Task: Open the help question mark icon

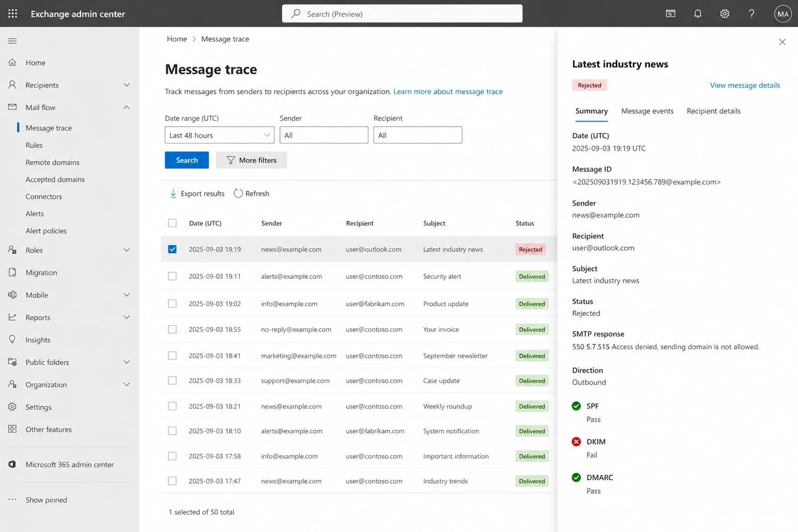Action: [751, 14]
